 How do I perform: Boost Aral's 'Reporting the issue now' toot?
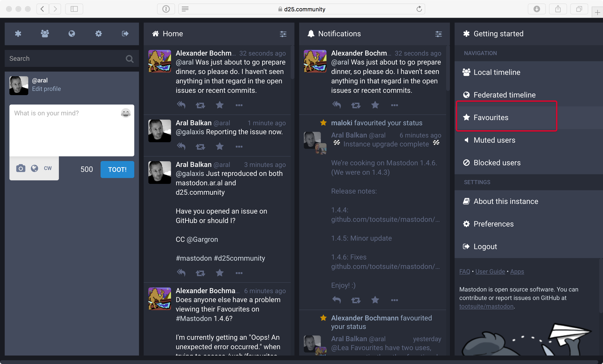pos(200,146)
